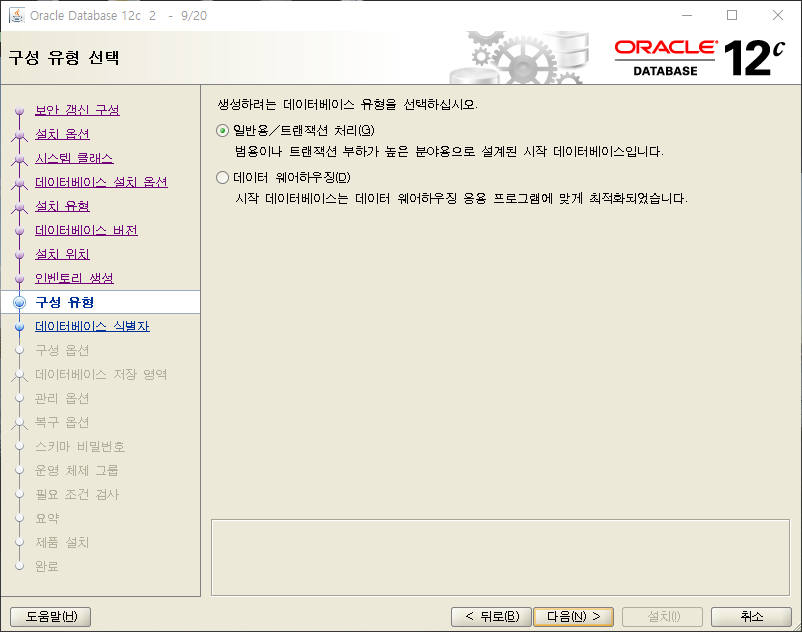This screenshot has height=632, width=802.
Task: Go to the 데이터베이스 버전 step
Action: click(86, 230)
